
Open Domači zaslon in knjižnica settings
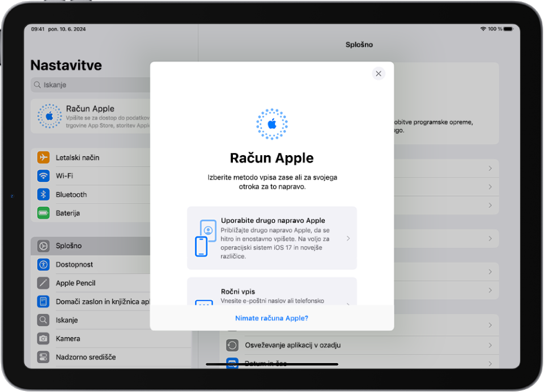(x=91, y=301)
